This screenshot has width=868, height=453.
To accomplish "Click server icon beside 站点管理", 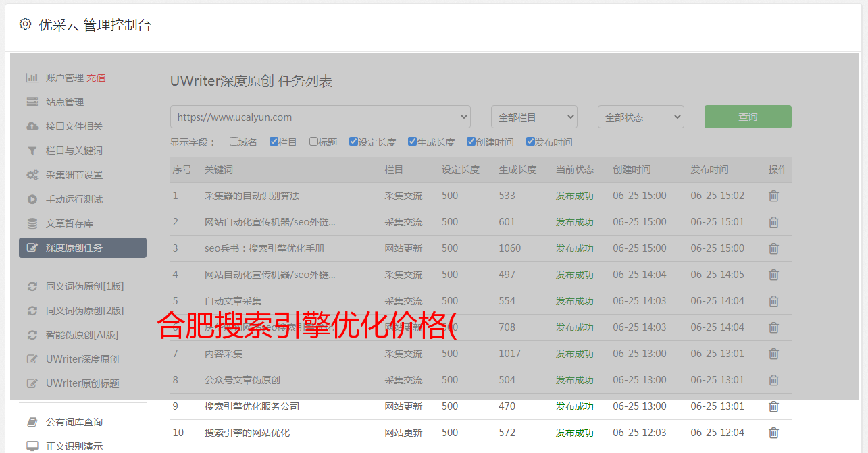I will tap(32, 102).
